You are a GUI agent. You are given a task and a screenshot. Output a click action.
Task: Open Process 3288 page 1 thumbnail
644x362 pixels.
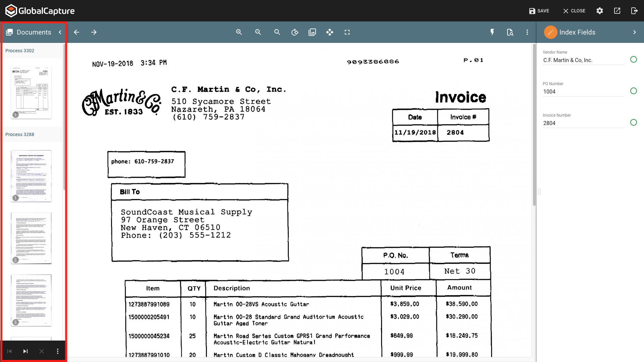click(x=31, y=176)
